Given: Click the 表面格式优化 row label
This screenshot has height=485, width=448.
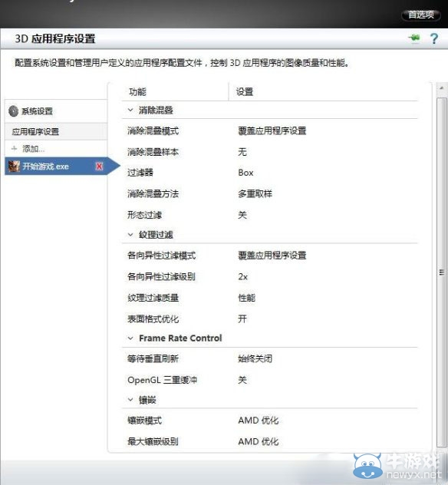Looking at the screenshot, I should (x=153, y=318).
